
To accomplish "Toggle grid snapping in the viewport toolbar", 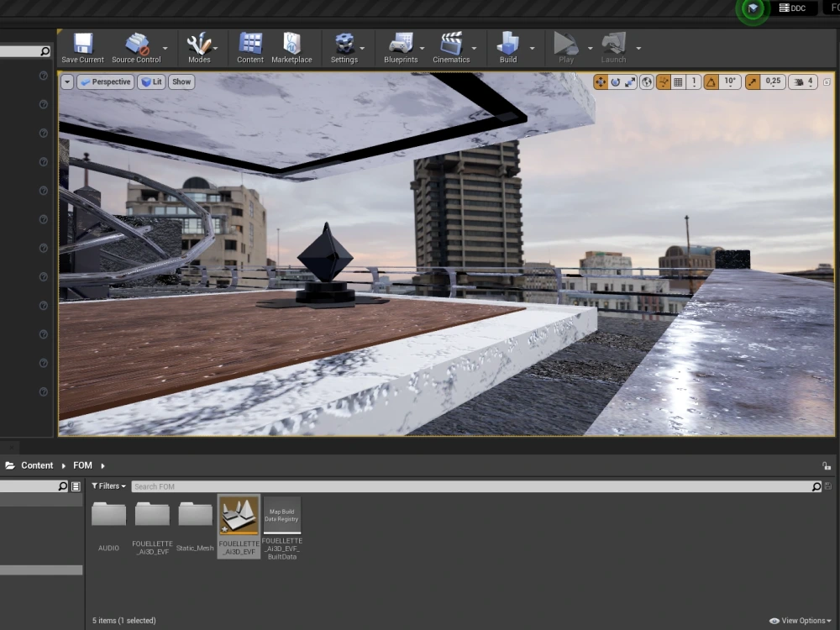I will click(678, 81).
